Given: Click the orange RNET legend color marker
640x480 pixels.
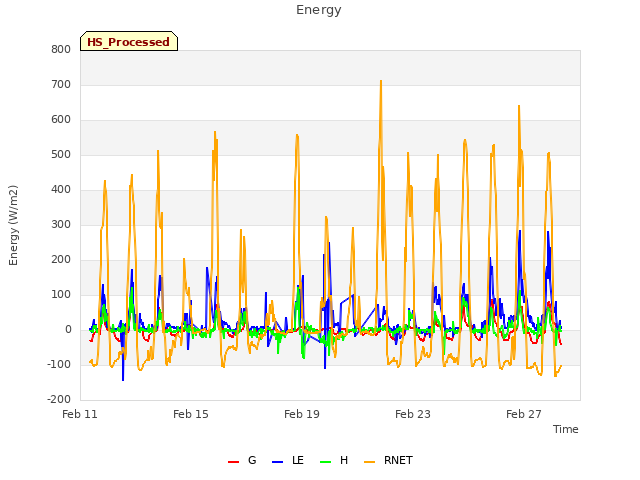Looking at the screenshot, I should tap(369, 462).
